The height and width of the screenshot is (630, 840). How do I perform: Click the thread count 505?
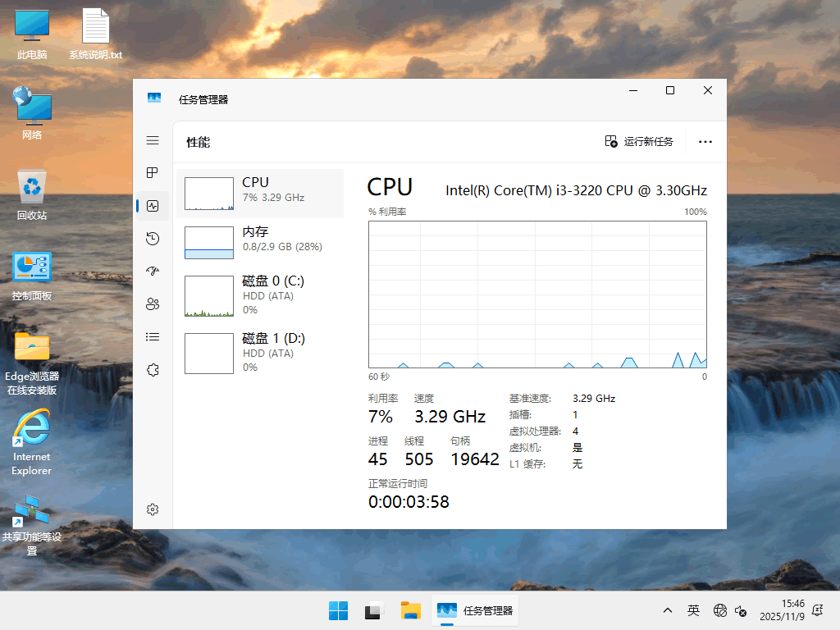pos(419,459)
